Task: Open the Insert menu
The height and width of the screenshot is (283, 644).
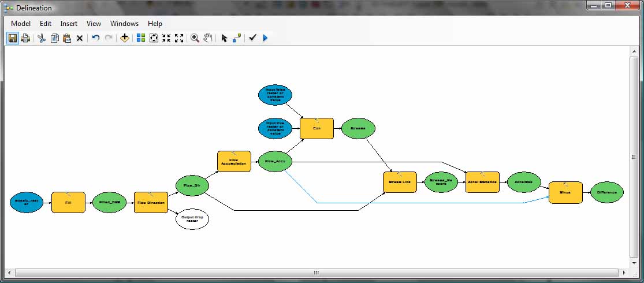Action: (x=69, y=24)
